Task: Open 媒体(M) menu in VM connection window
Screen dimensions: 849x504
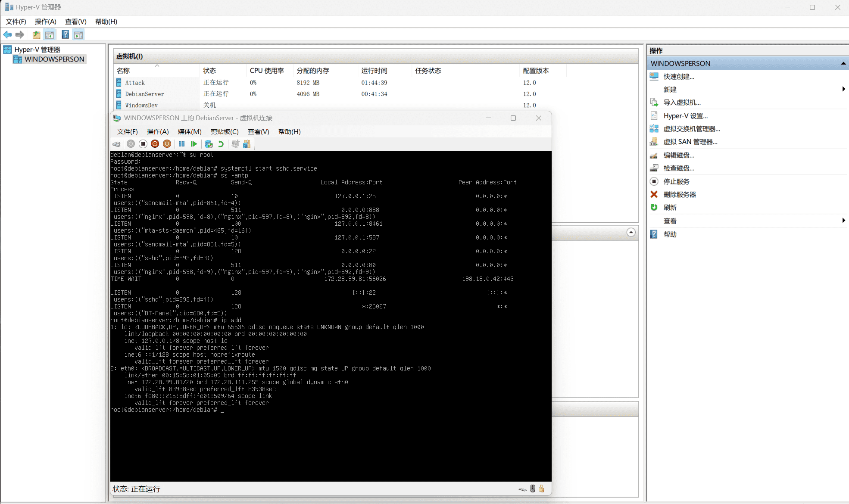Action: pos(189,132)
